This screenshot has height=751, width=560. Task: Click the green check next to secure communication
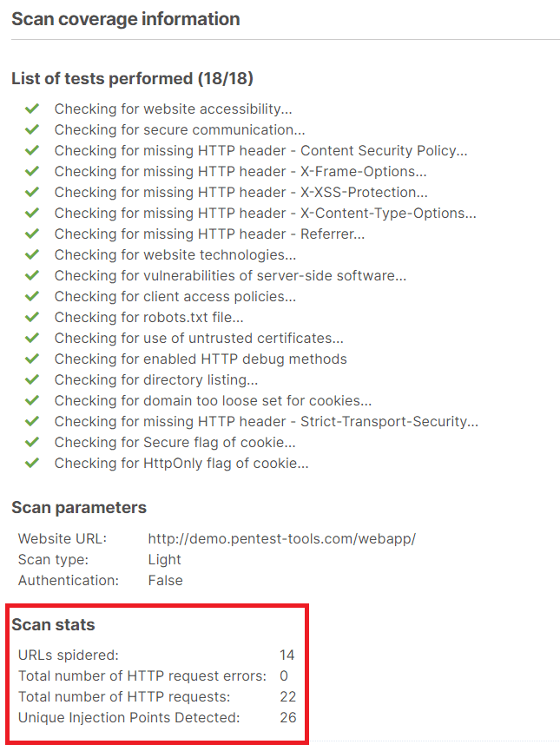click(32, 129)
